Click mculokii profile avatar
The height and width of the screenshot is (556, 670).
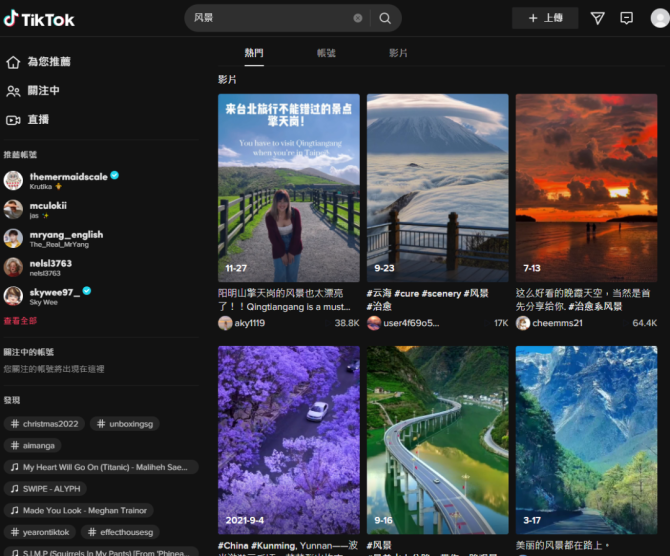(13, 209)
